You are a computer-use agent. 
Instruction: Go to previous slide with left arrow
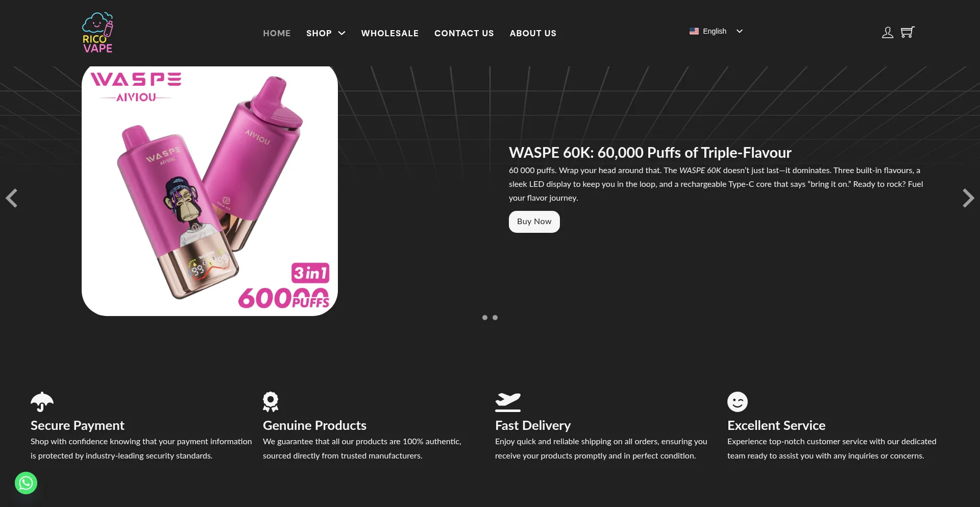tap(12, 198)
